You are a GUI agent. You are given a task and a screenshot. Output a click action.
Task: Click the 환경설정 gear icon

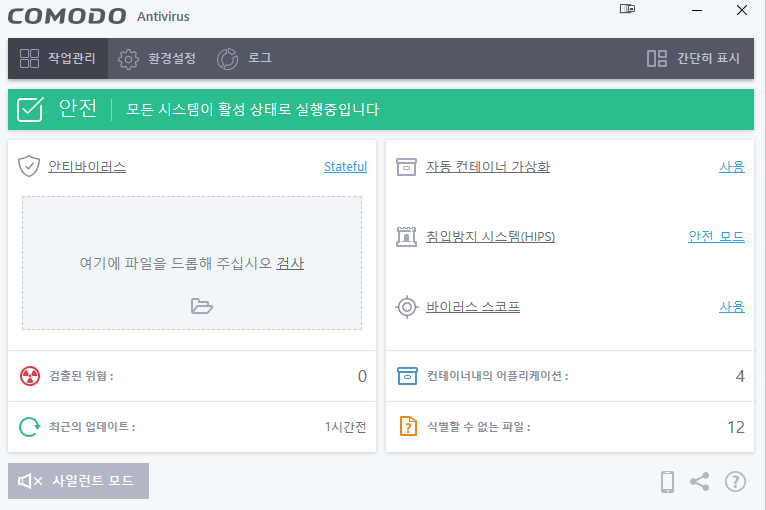click(x=128, y=59)
